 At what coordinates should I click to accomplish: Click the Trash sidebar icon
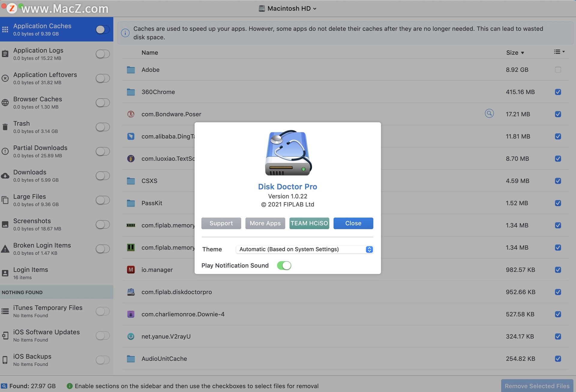tap(5, 127)
